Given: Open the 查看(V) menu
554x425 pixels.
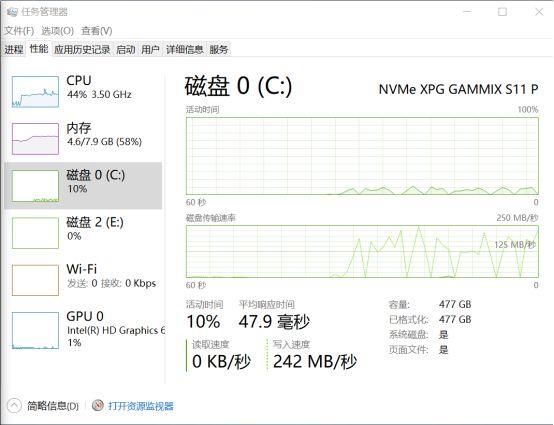Looking at the screenshot, I should coord(97,31).
